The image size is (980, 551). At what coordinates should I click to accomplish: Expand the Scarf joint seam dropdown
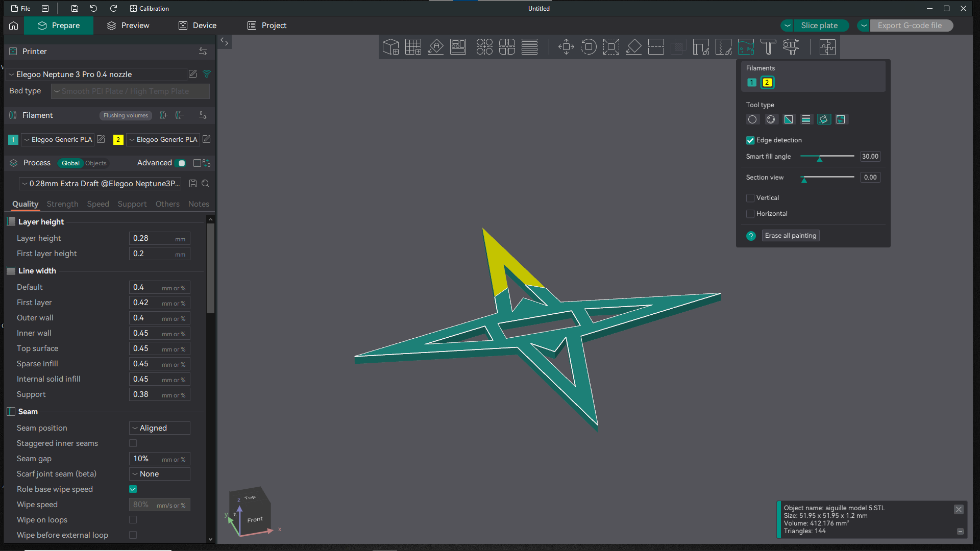pos(159,474)
